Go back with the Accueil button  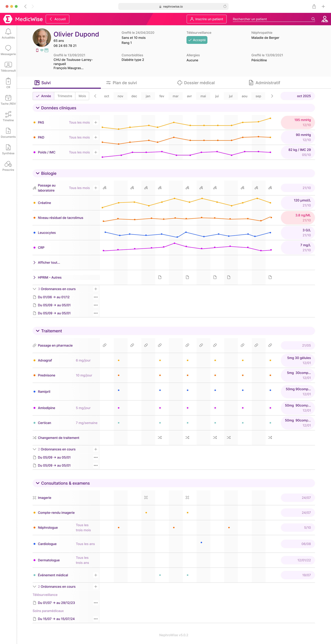coord(58,19)
